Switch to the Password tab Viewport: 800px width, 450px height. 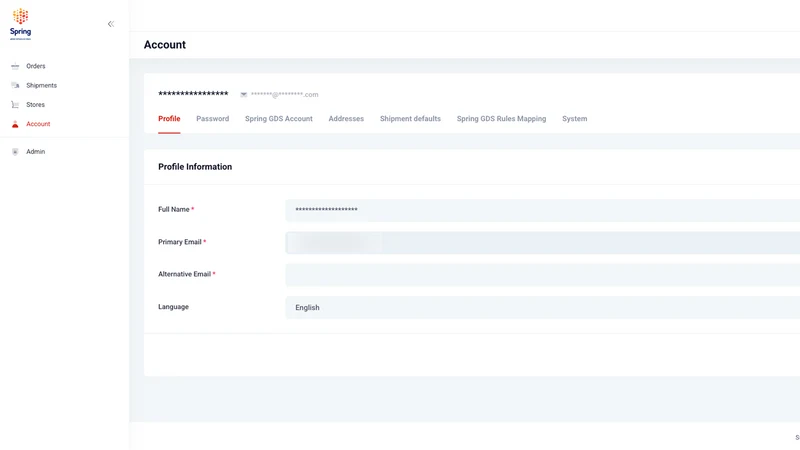pos(212,118)
